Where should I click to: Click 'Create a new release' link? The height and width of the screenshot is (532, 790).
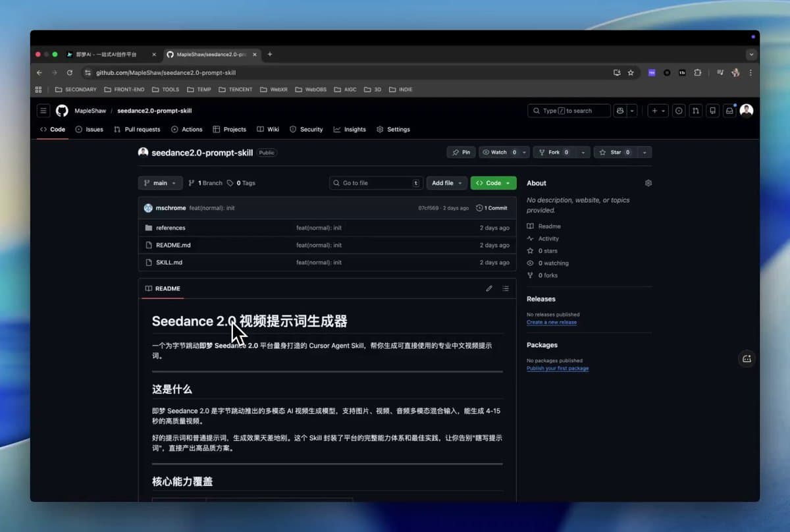point(552,322)
